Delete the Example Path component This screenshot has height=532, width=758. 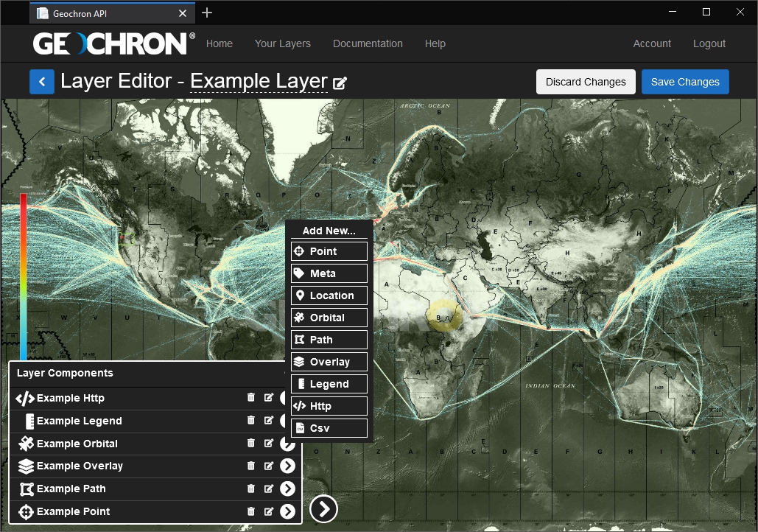click(251, 489)
